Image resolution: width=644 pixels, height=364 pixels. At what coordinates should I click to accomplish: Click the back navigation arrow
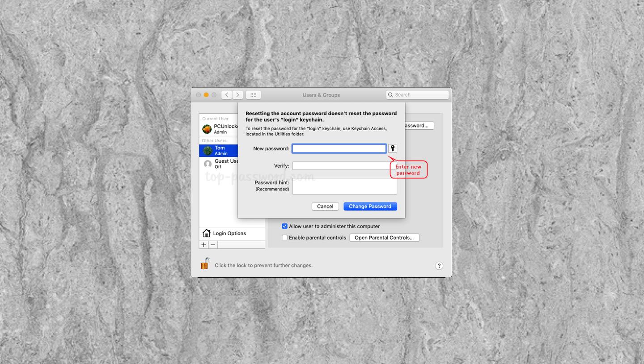point(226,94)
